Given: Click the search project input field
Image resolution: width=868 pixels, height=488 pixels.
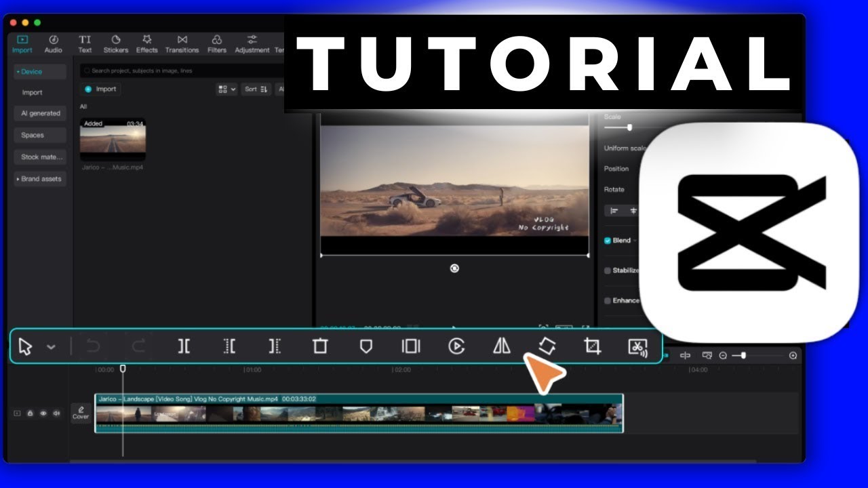Looking at the screenshot, I should point(183,70).
